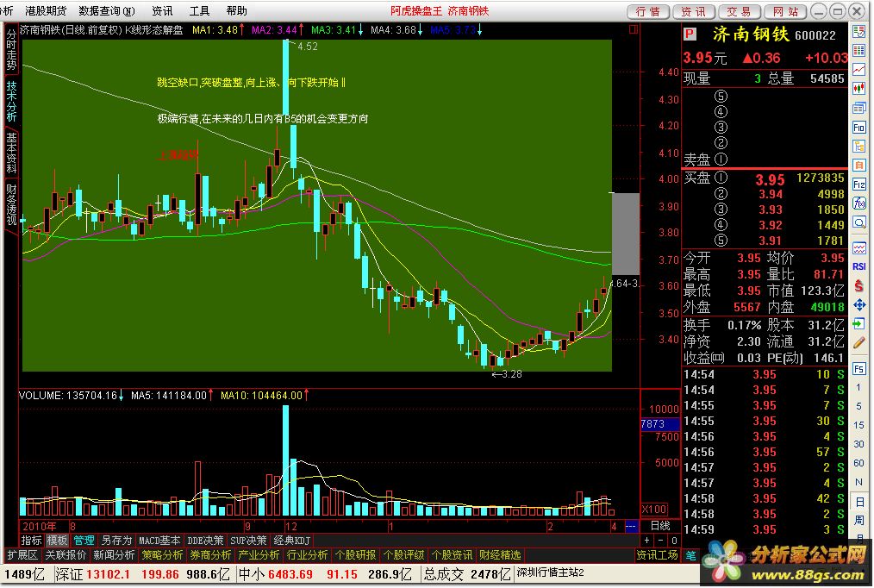This screenshot has height=588, width=874.
Task: Open the 工具 menu
Action: click(x=200, y=10)
